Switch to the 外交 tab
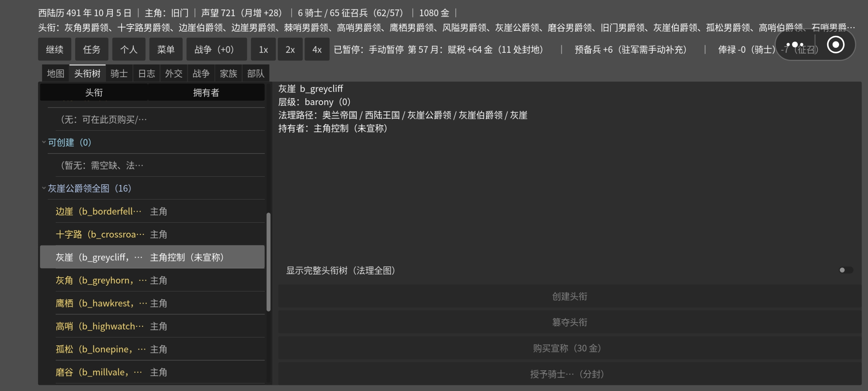Viewport: 868px width, 391px height. tap(174, 73)
